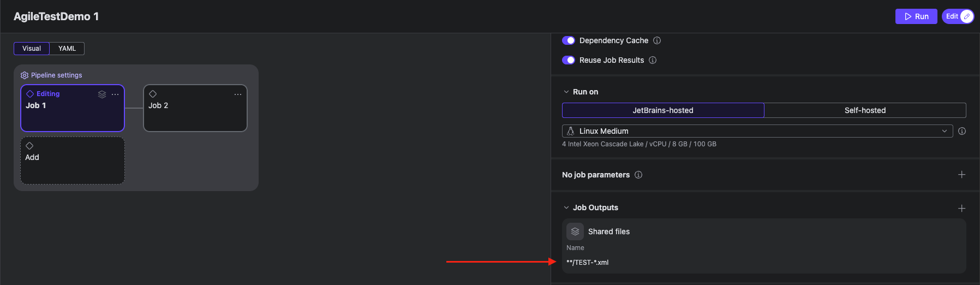Image resolution: width=980 pixels, height=285 pixels.
Task: Click the Pipeline settings gear icon
Action: coord(25,75)
